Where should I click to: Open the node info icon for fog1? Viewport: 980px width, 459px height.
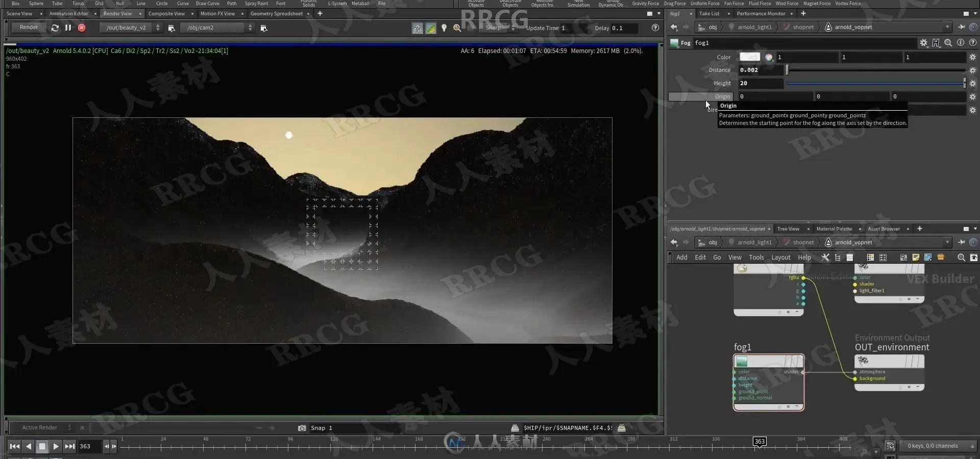click(961, 43)
